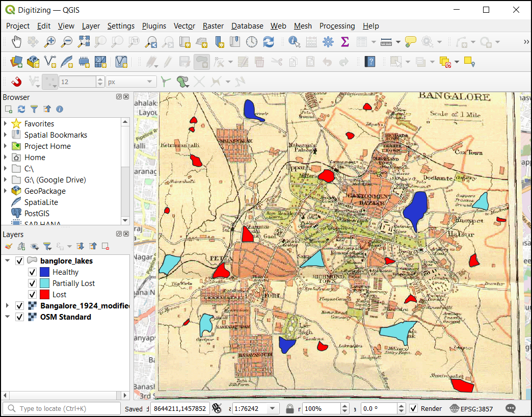Undock the Layers panel

click(119, 234)
